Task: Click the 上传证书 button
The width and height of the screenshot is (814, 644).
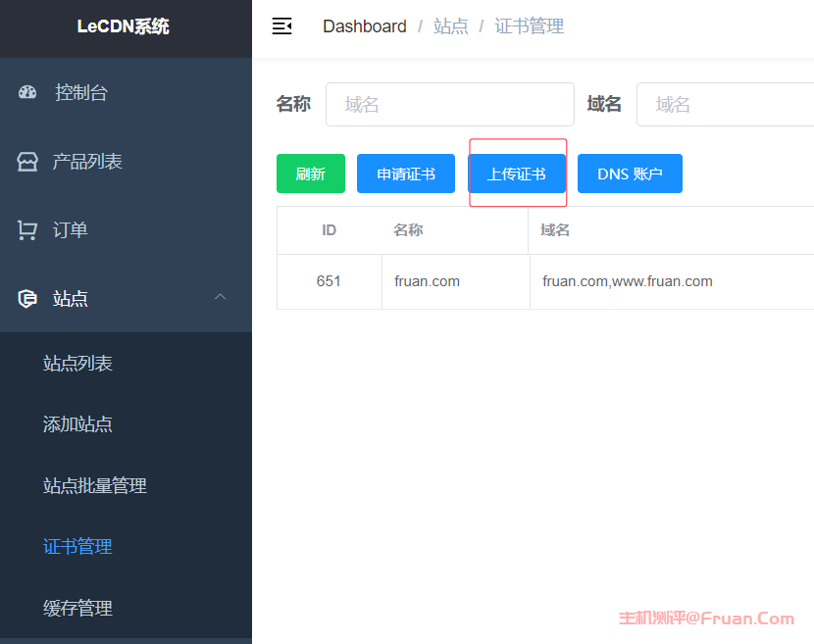Action: point(517,173)
